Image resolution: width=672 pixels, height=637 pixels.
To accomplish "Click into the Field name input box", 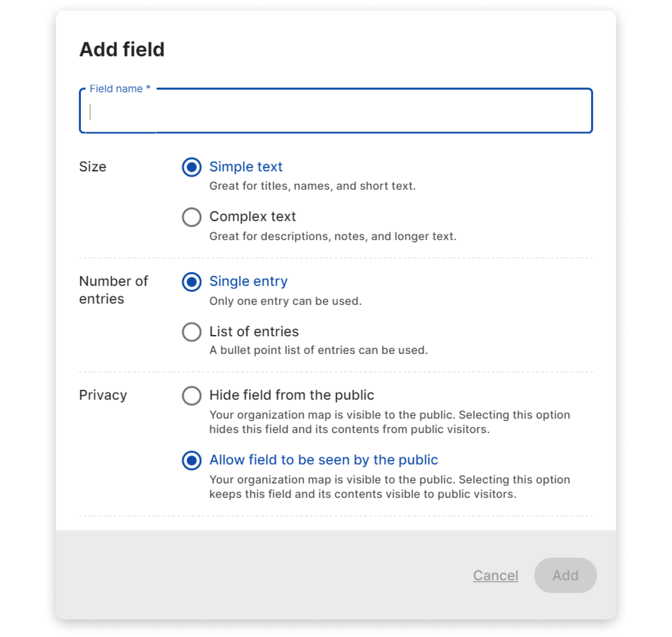I will [336, 112].
